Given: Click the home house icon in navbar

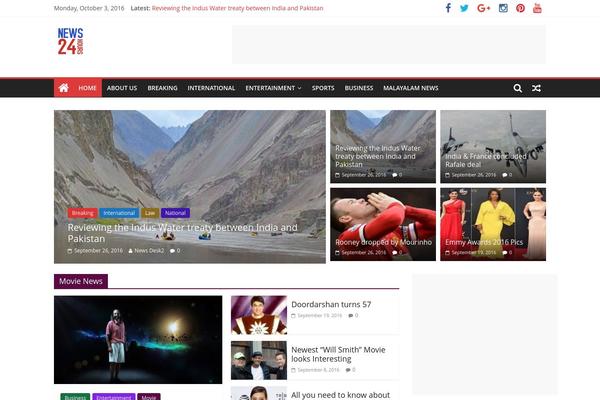Looking at the screenshot, I should point(64,88).
